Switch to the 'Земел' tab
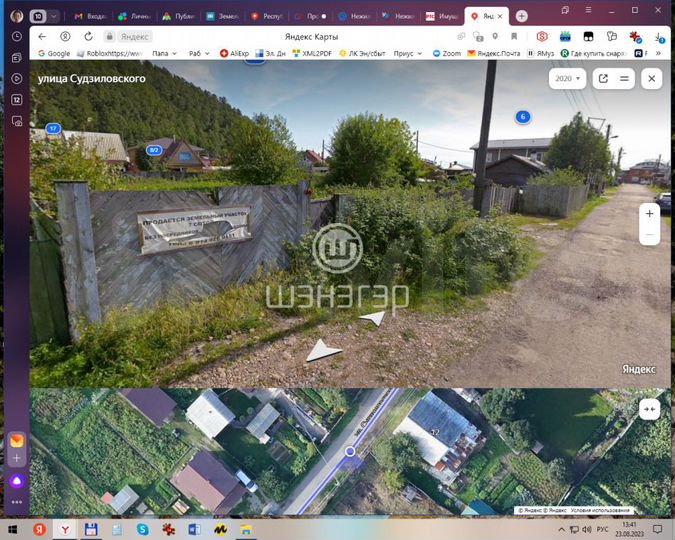Image resolution: width=675 pixels, height=540 pixels. pos(223,16)
